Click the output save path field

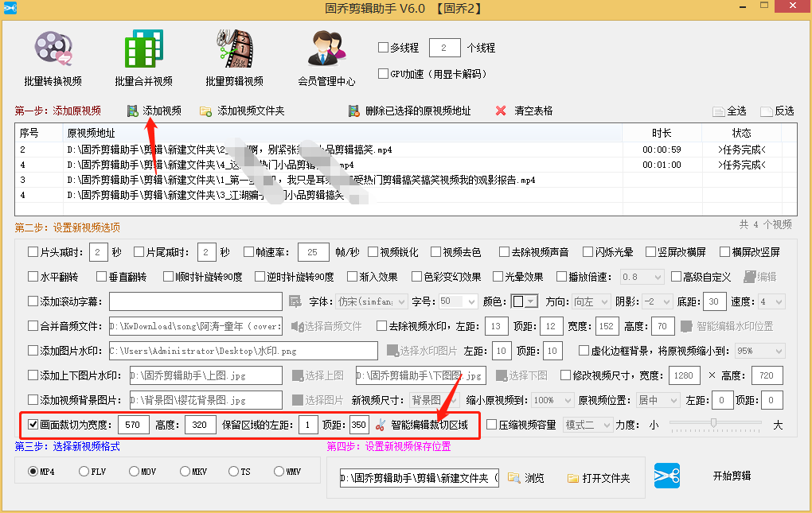click(419, 478)
